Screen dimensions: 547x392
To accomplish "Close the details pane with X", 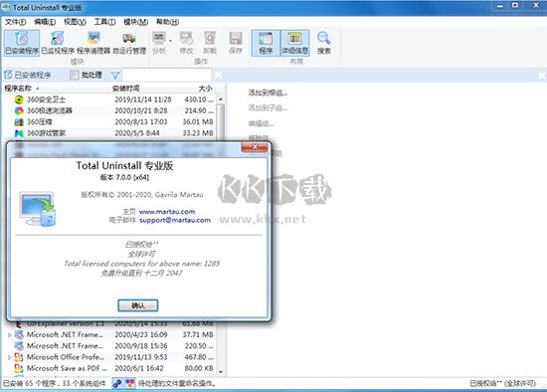I will coord(542,76).
